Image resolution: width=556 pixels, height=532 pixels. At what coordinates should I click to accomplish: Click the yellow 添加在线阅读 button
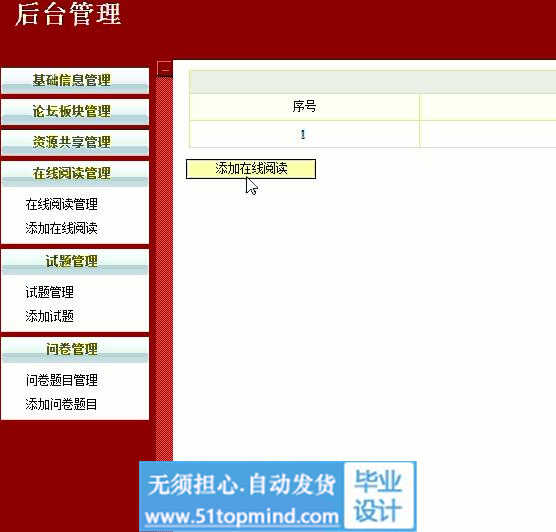[251, 169]
